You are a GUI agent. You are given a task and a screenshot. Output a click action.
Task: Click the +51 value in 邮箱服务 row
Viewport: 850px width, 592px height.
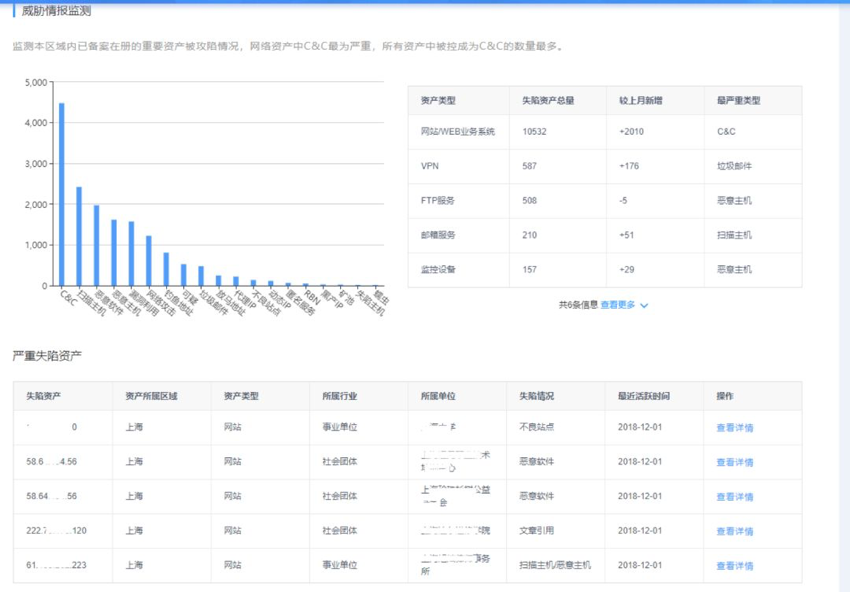tap(626, 235)
